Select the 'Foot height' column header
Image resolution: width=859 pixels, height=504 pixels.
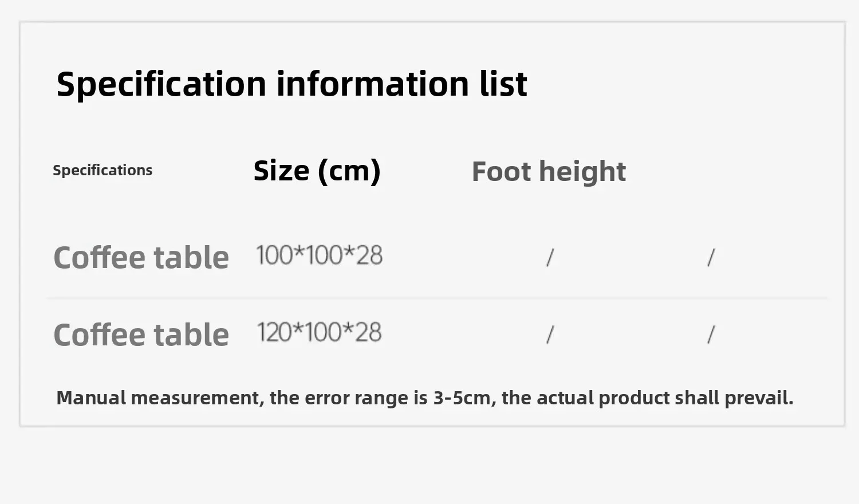click(549, 171)
